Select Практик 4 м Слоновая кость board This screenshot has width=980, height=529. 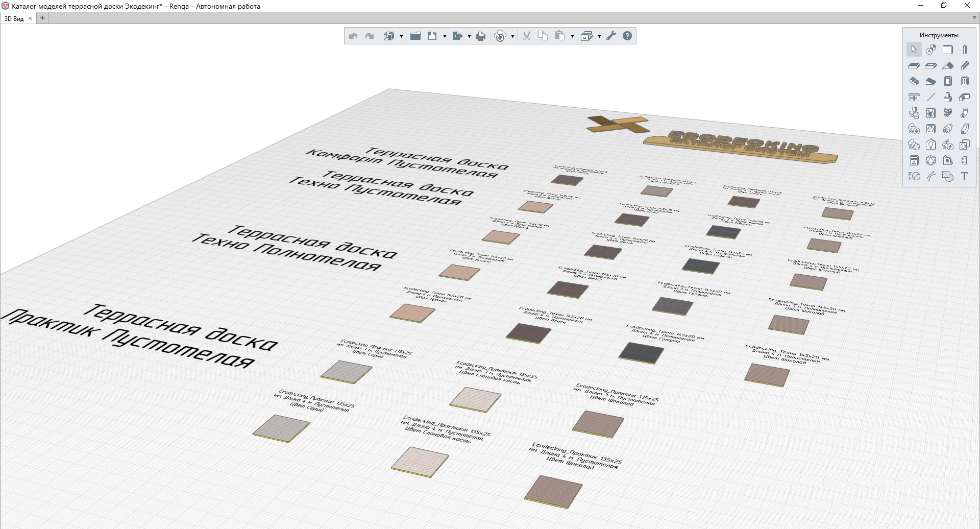pos(420,462)
